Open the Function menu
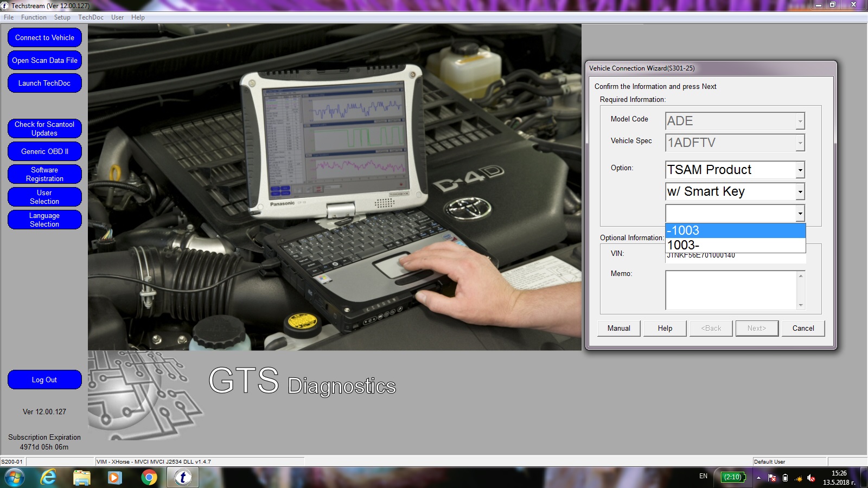This screenshot has width=868, height=488. click(x=34, y=17)
